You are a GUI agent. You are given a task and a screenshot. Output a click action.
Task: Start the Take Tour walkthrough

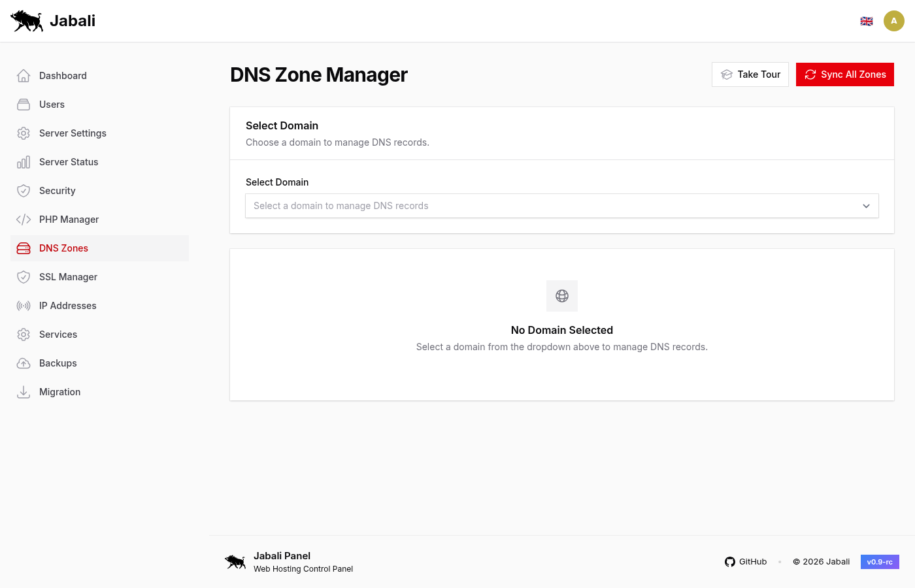click(750, 74)
